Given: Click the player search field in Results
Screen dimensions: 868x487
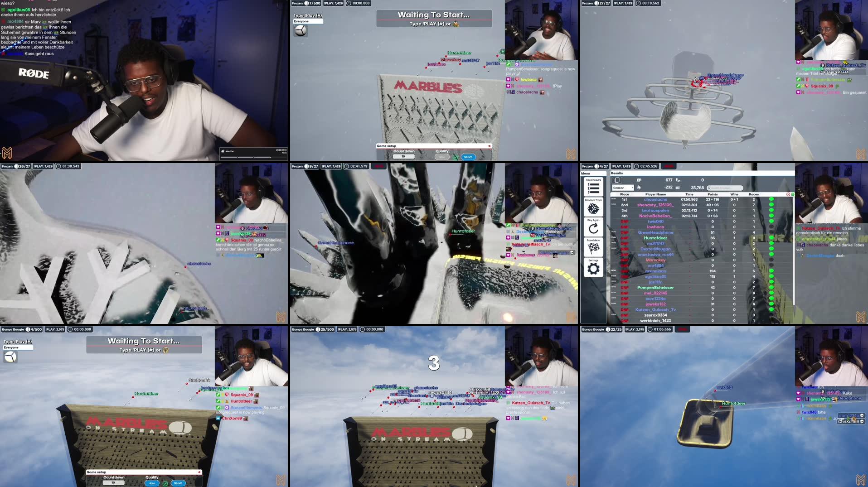Looking at the screenshot, I should coord(725,188).
